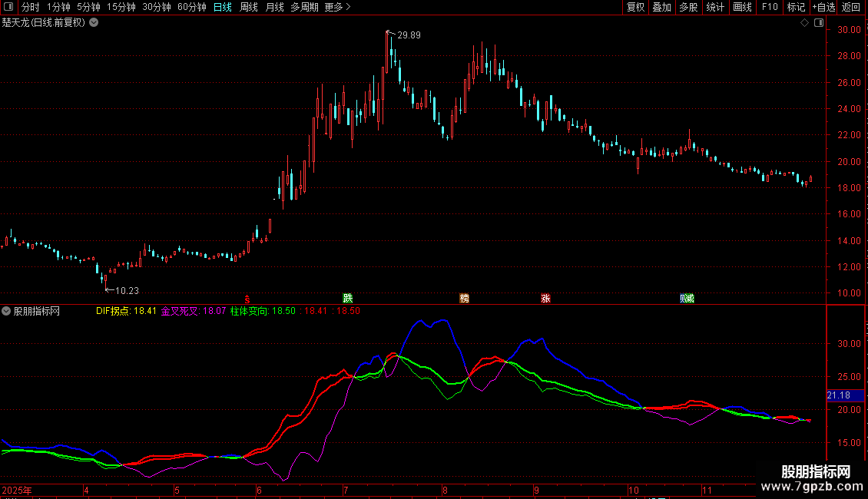This screenshot has height=499, width=868.
Task: Toggle 复权 price adjustment
Action: click(x=635, y=7)
